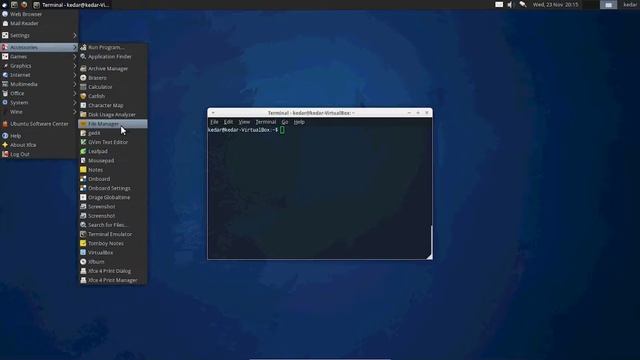Open the terminal's Help menu
The height and width of the screenshot is (360, 640).
(x=299, y=122)
